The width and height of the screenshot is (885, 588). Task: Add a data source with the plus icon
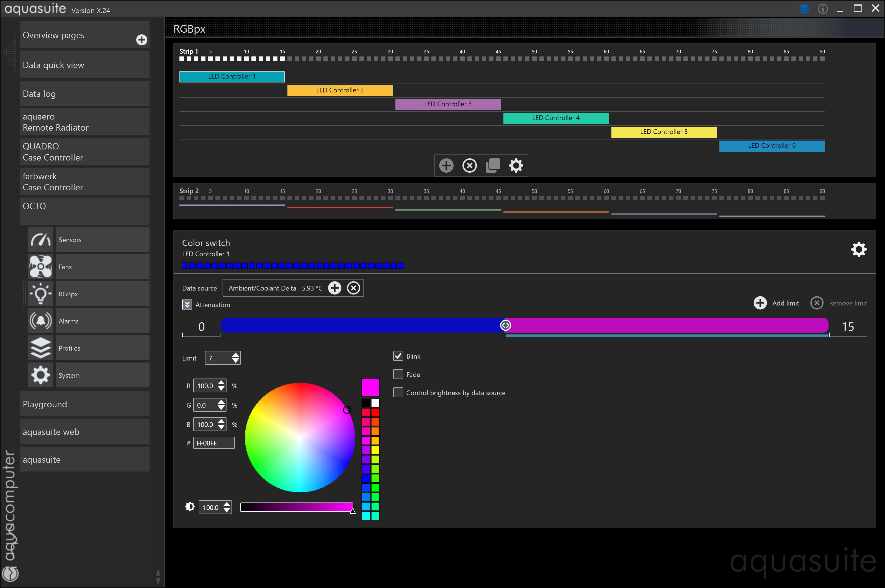335,288
